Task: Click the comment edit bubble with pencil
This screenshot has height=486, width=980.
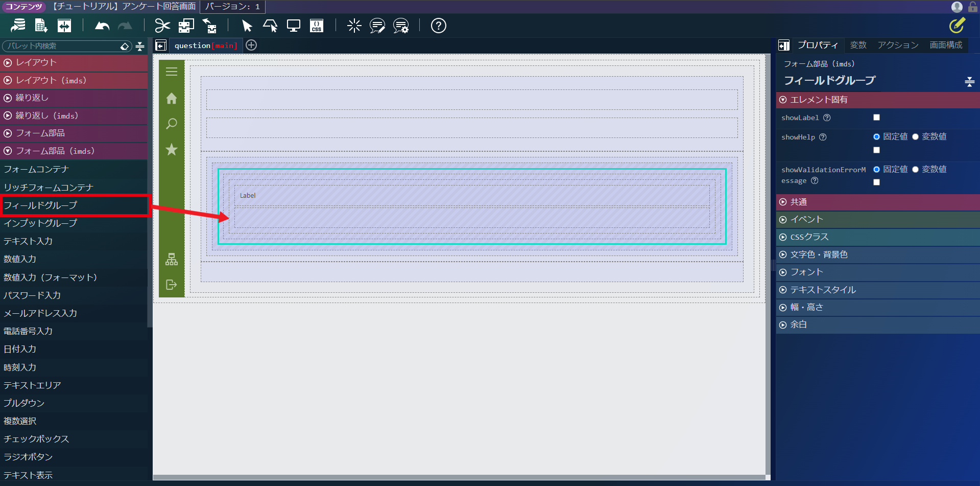Action: [x=377, y=26]
